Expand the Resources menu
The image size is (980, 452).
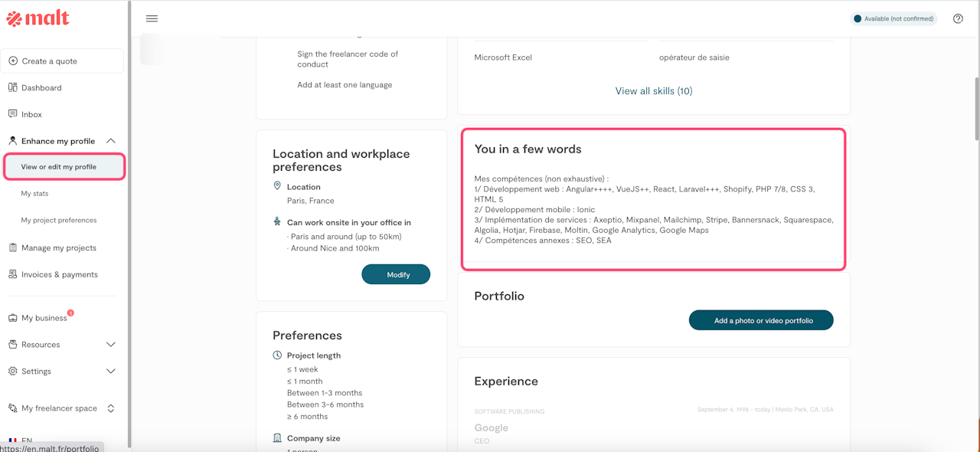[111, 345]
